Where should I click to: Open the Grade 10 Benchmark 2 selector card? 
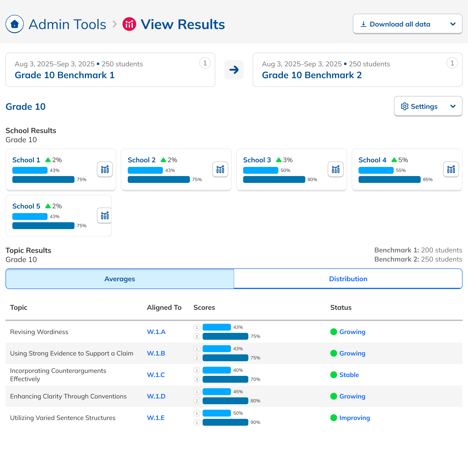357,70
